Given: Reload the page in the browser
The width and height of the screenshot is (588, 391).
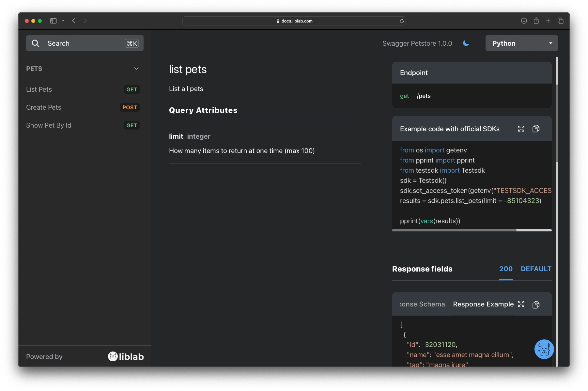Looking at the screenshot, I should pos(401,21).
